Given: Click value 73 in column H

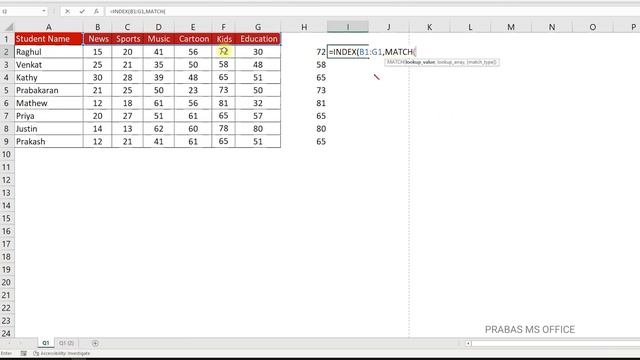Looking at the screenshot, I should point(304,90).
